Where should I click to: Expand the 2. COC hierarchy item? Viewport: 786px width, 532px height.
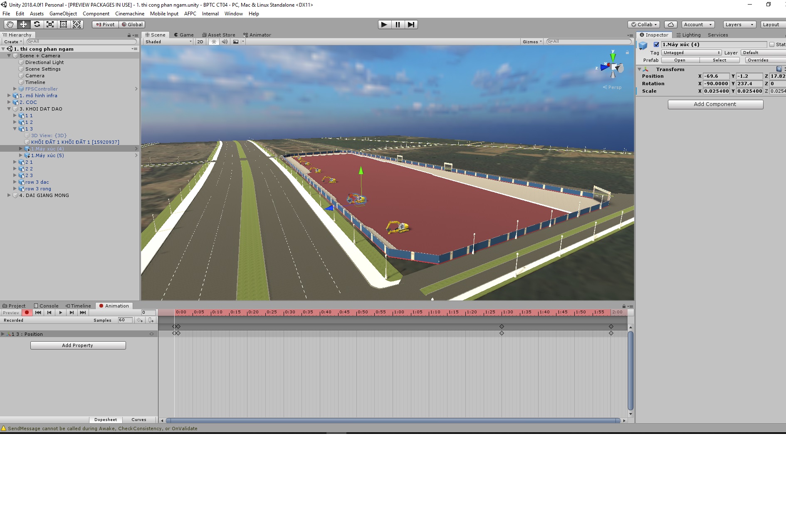click(x=9, y=102)
